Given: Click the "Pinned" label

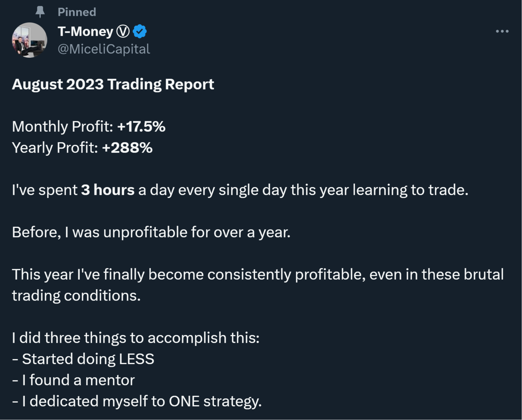Looking at the screenshot, I should tap(77, 12).
